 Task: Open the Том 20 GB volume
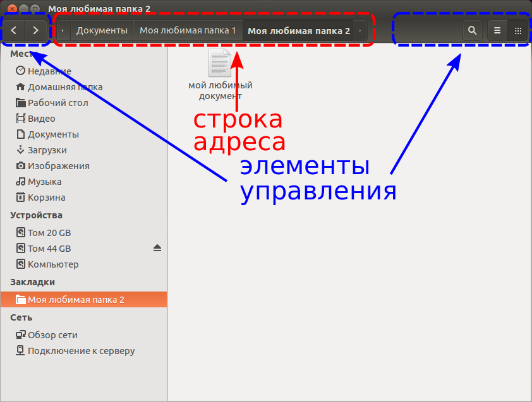pyautogui.click(x=49, y=233)
